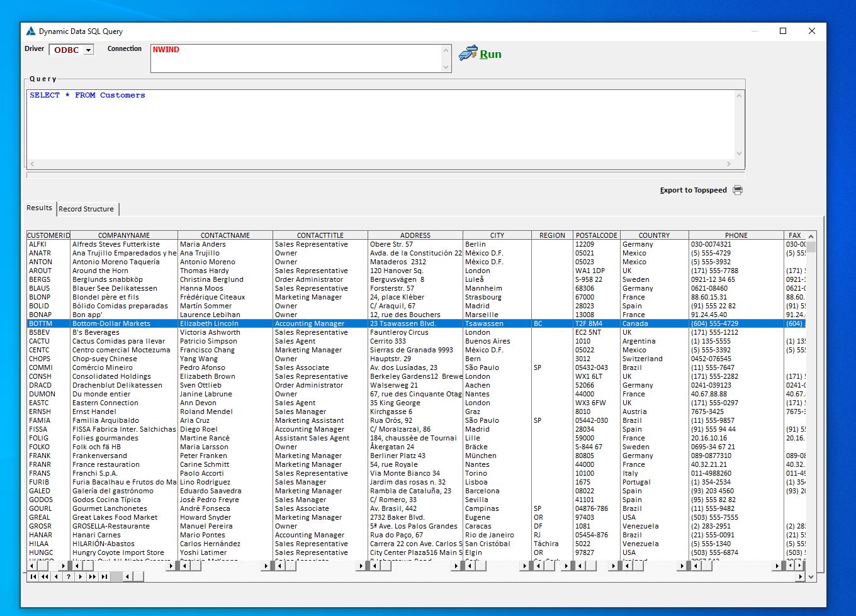The image size is (856, 616).
Task: Click the Export to Topspeed printer icon
Action: [738, 190]
